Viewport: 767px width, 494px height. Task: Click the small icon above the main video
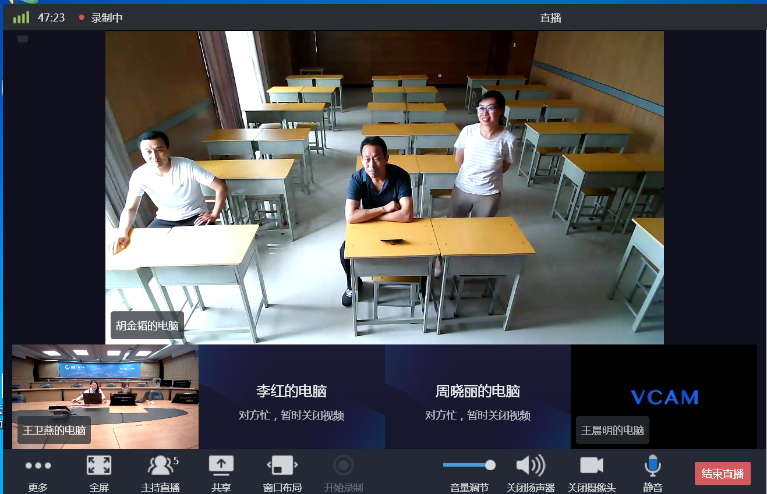tap(22, 39)
